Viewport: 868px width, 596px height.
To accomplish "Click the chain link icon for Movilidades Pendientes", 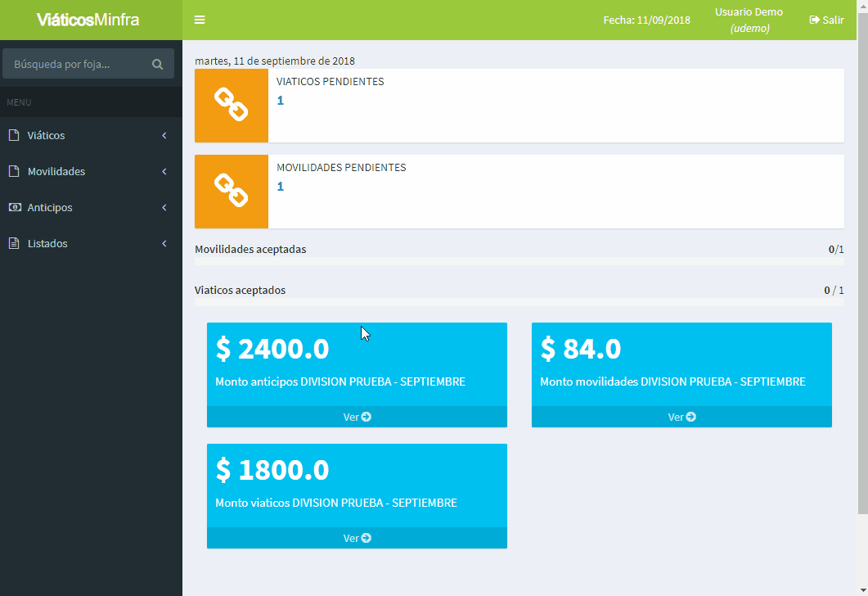I will click(x=231, y=191).
